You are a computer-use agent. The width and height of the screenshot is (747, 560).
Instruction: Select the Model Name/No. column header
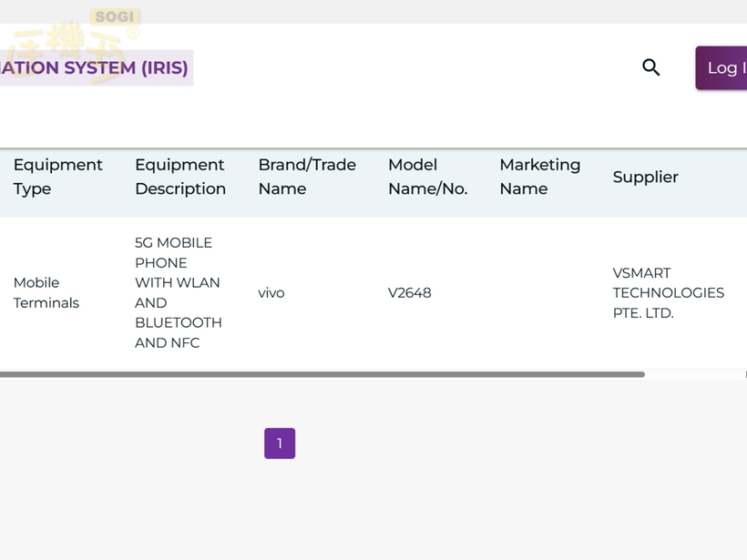[428, 177]
